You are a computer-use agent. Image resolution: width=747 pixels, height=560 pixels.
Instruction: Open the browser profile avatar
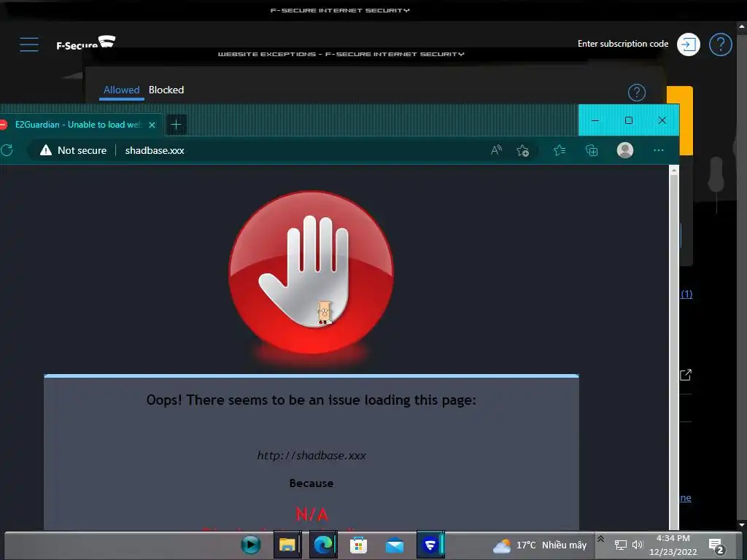click(x=624, y=150)
